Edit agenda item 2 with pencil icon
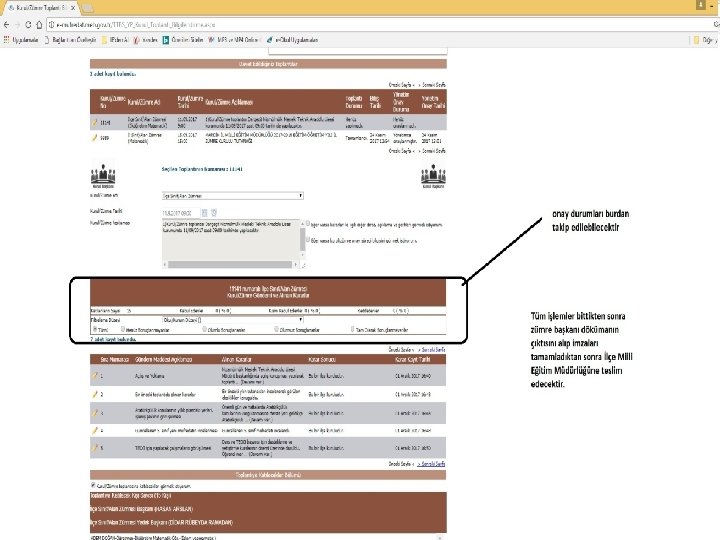This screenshot has width=720, height=540. pyautogui.click(x=95, y=394)
